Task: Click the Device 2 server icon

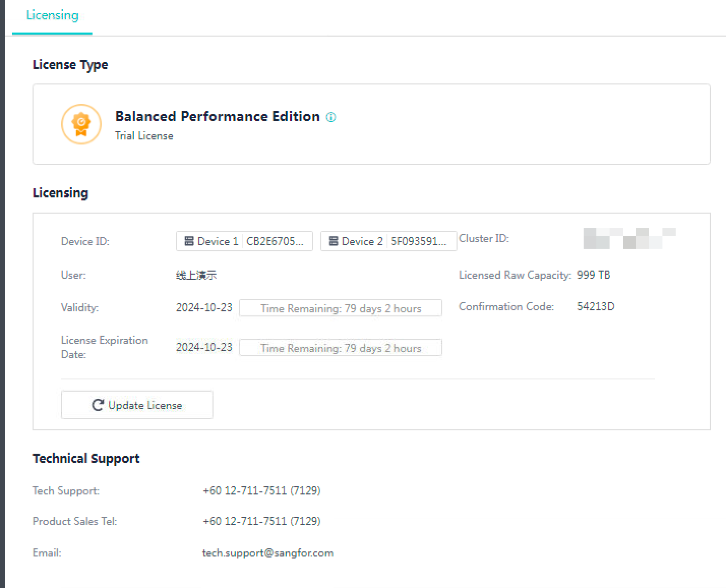Action: 334,241
